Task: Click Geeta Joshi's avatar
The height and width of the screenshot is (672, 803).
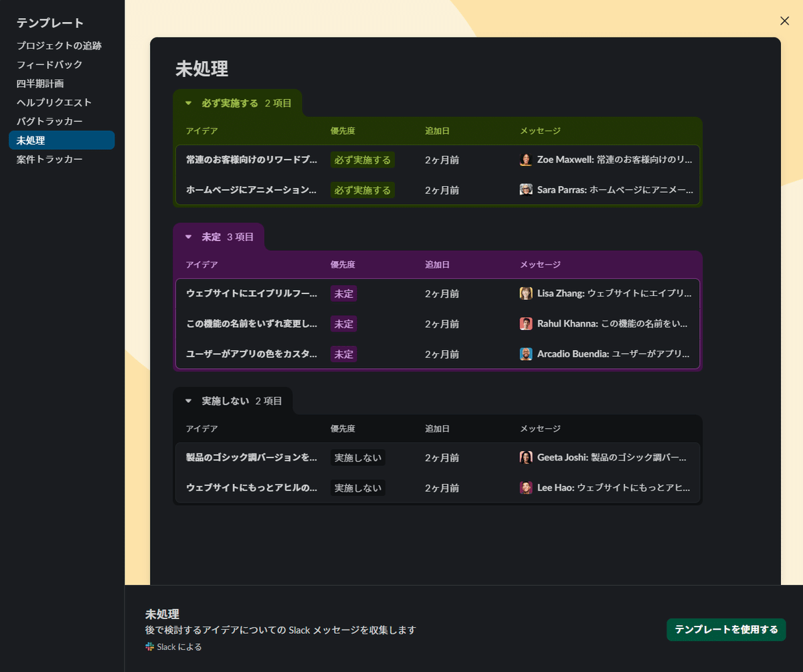Action: tap(526, 457)
